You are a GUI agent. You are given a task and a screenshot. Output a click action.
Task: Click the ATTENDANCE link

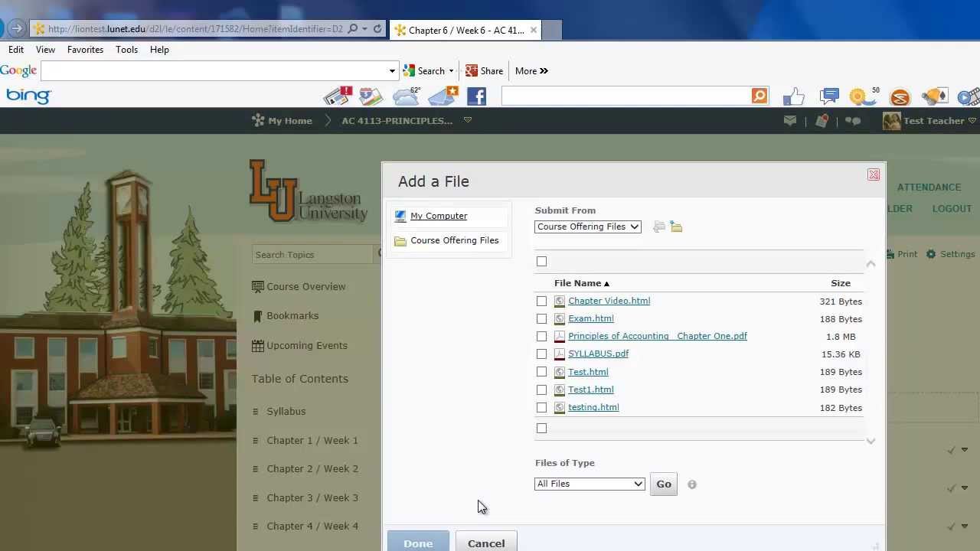pos(929,187)
